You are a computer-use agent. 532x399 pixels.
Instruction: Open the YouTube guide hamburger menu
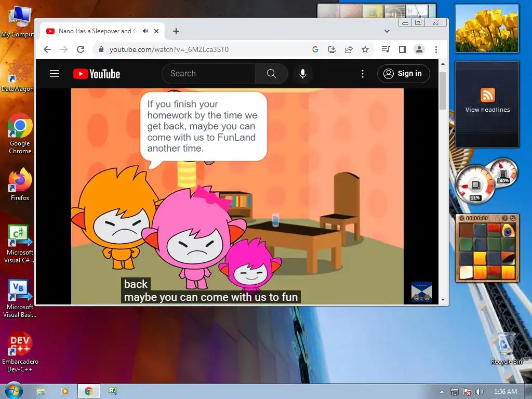click(x=55, y=74)
